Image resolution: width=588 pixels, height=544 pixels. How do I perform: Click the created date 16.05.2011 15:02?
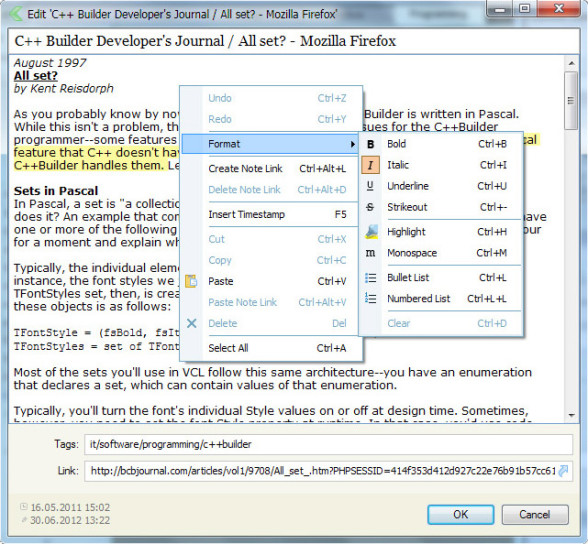click(x=70, y=507)
